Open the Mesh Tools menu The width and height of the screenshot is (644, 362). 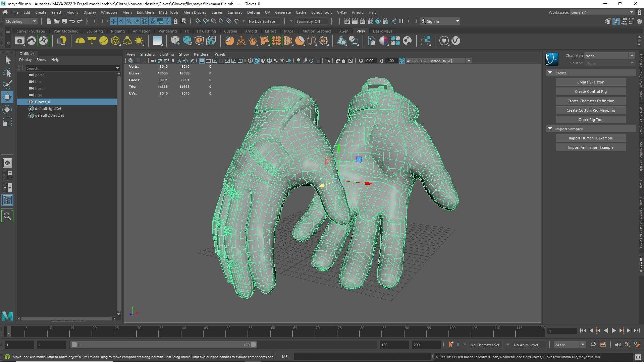[x=168, y=12]
